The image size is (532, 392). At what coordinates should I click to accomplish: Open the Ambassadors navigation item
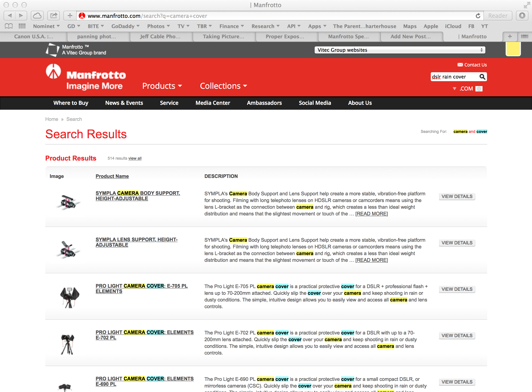point(264,103)
